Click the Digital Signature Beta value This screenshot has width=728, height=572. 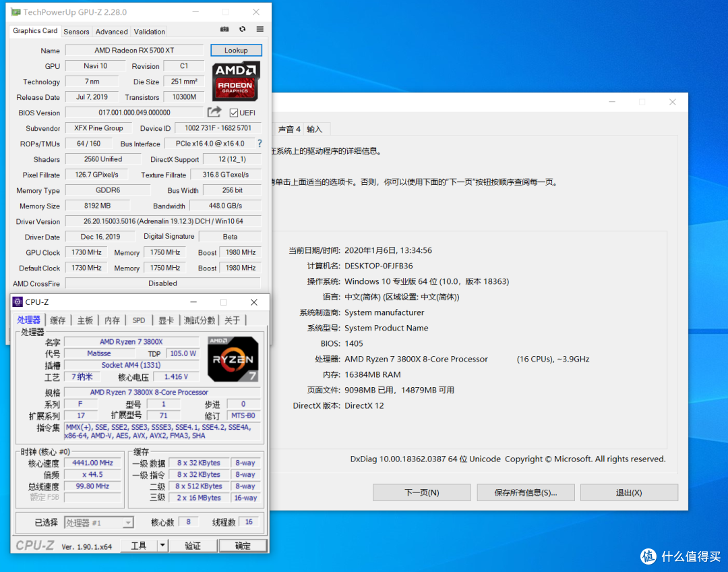pos(230,237)
